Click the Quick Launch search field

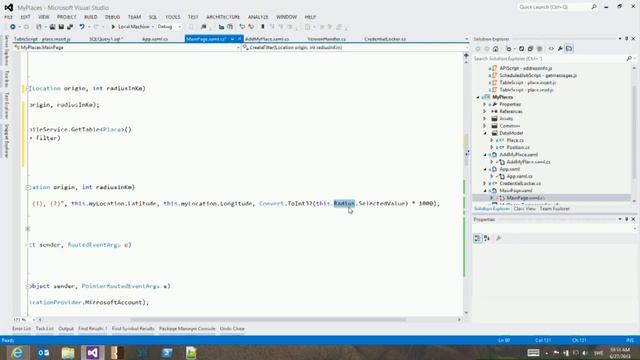click(x=554, y=7)
